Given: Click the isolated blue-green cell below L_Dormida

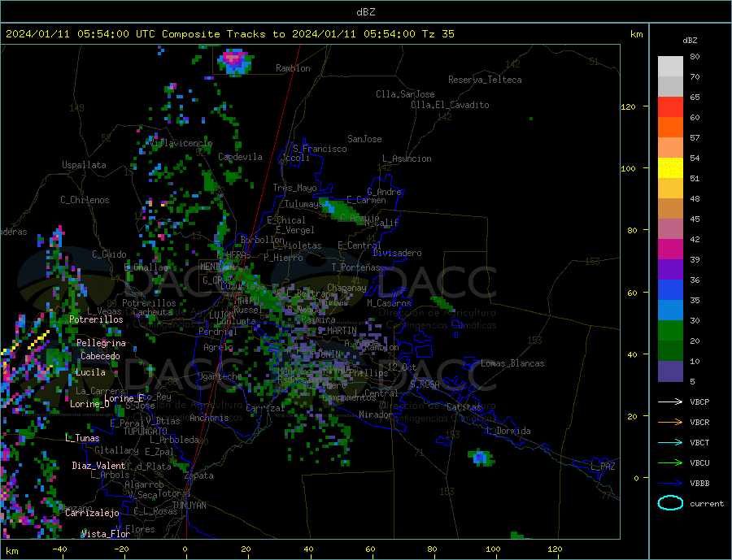Looking at the screenshot, I should pyautogui.click(x=481, y=458).
